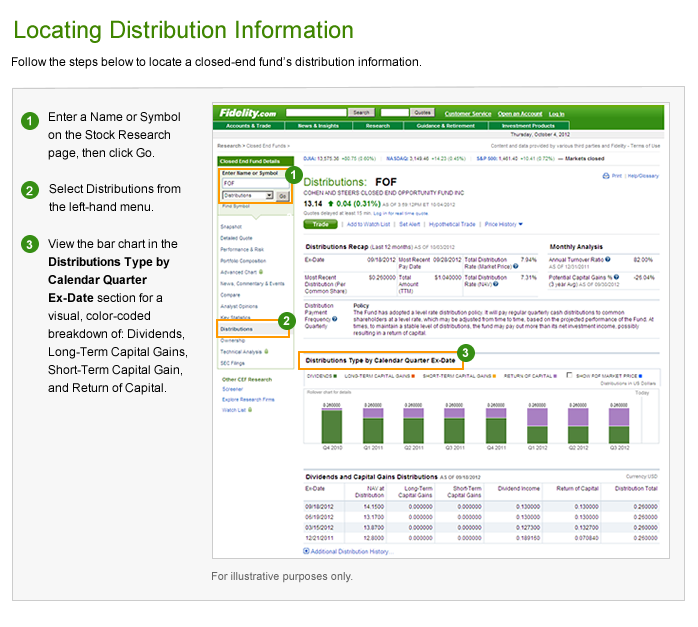Select Distributions in the left-hand menu
This screenshot has width=698, height=627.
coord(236,328)
